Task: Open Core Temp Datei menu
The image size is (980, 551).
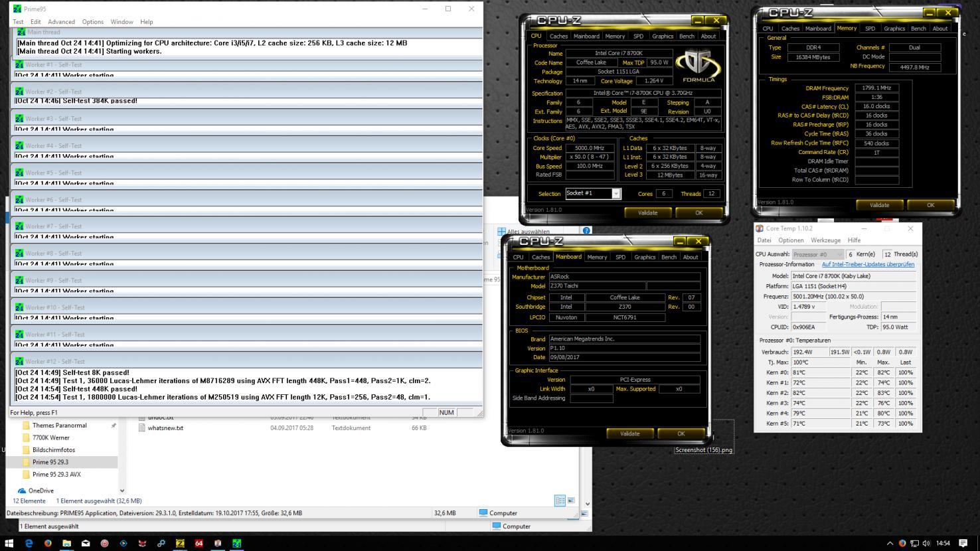Action: point(764,240)
